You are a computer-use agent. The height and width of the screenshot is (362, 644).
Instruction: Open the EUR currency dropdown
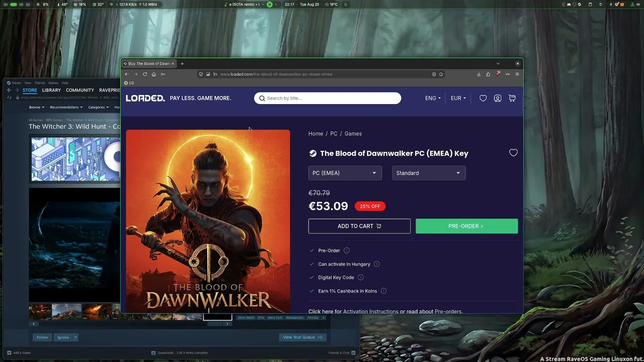[x=458, y=99]
